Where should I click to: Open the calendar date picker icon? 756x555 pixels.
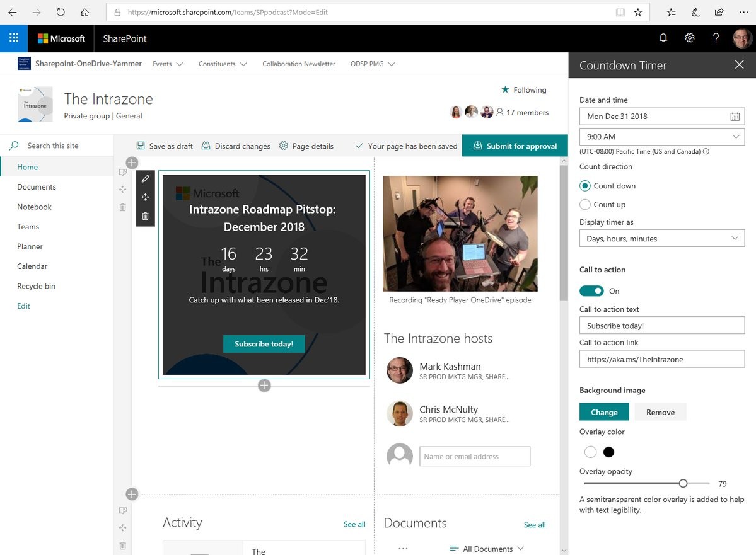click(x=735, y=117)
